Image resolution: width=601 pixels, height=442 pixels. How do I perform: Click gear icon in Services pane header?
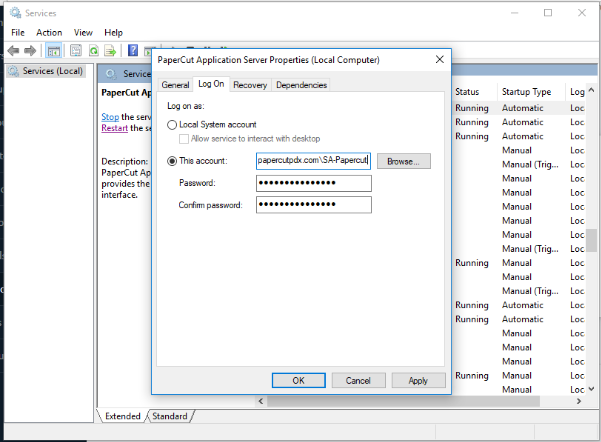tap(111, 74)
